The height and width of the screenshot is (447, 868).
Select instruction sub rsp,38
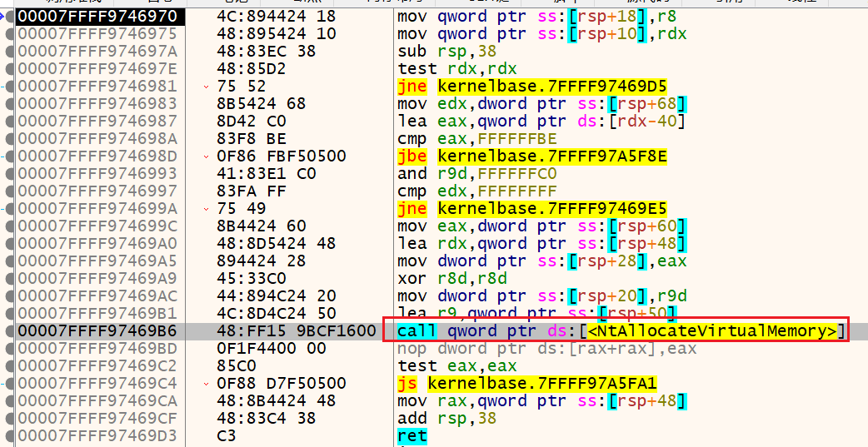point(447,52)
